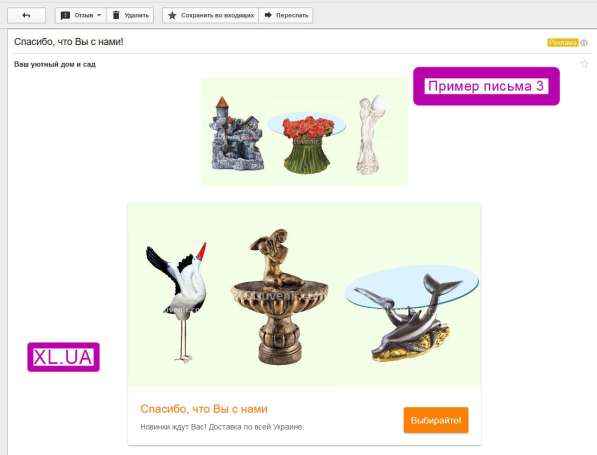
Task: Click the back arrow button
Action: coord(26,16)
